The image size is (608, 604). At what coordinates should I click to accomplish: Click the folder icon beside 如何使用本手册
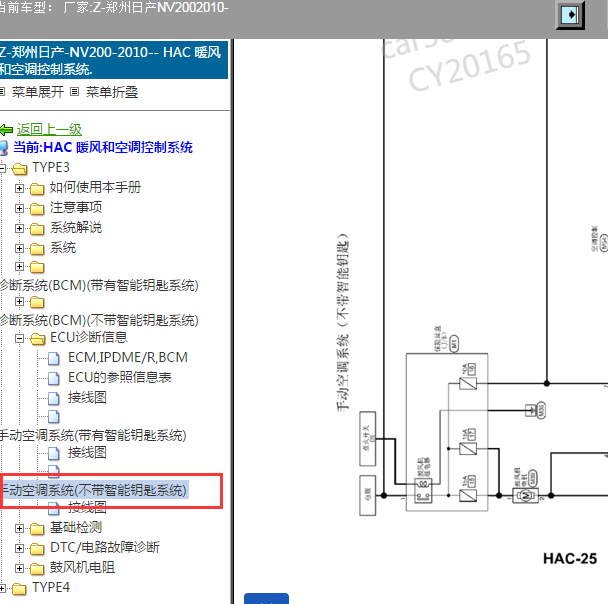click(x=37, y=189)
